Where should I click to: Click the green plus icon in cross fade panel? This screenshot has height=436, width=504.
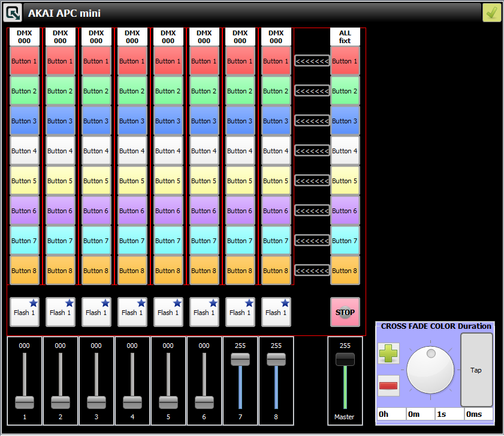click(388, 353)
